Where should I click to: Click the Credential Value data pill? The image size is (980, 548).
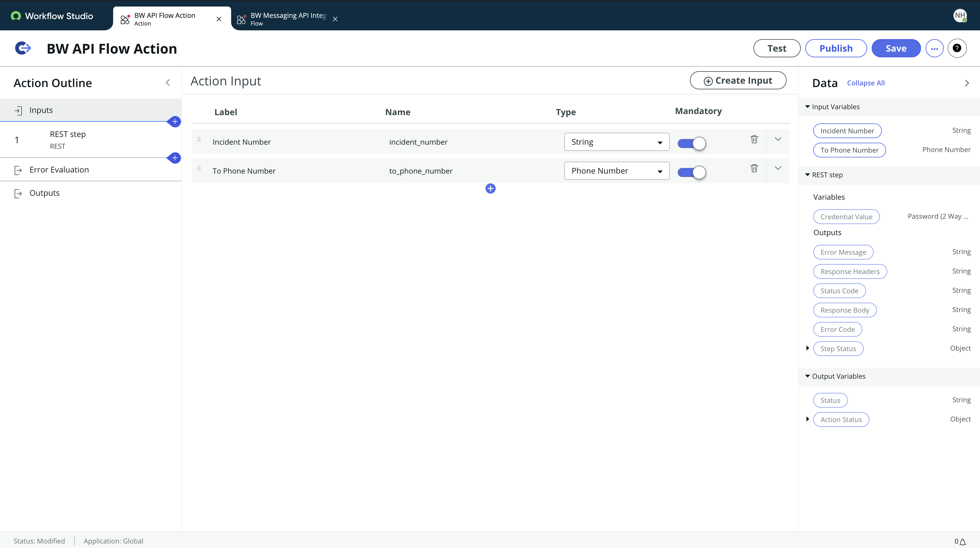846,216
